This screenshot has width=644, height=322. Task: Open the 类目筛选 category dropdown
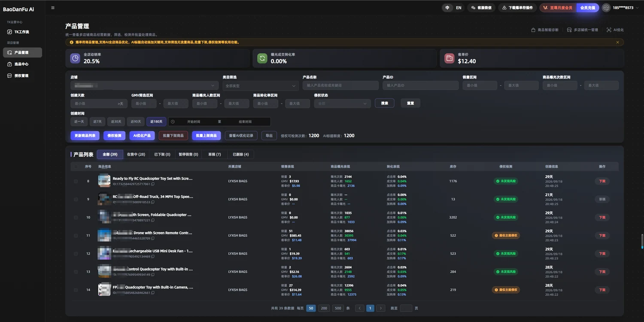(x=261, y=86)
